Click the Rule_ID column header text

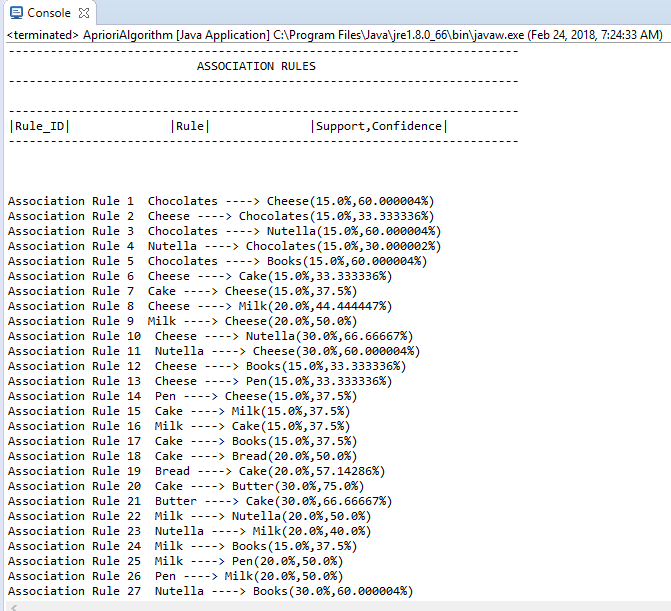click(40, 126)
